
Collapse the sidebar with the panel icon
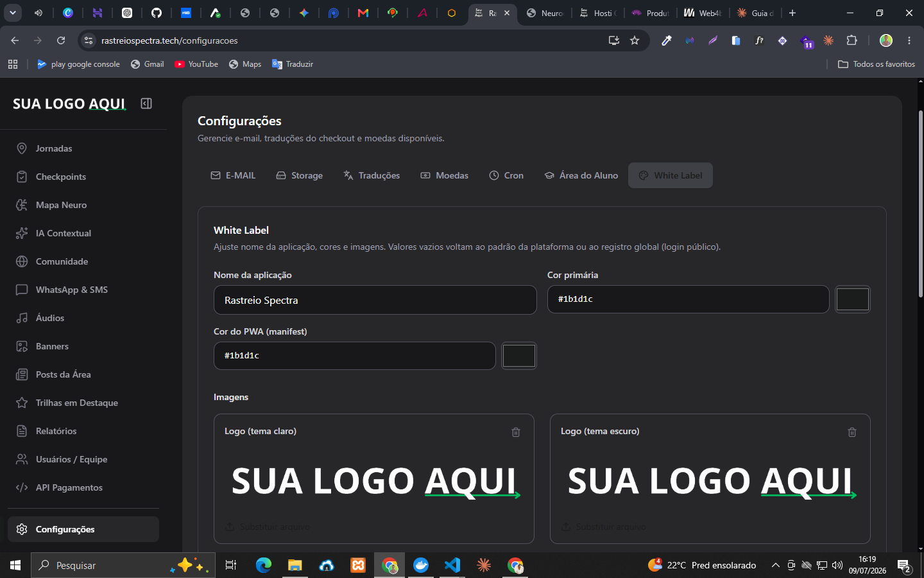tap(146, 103)
